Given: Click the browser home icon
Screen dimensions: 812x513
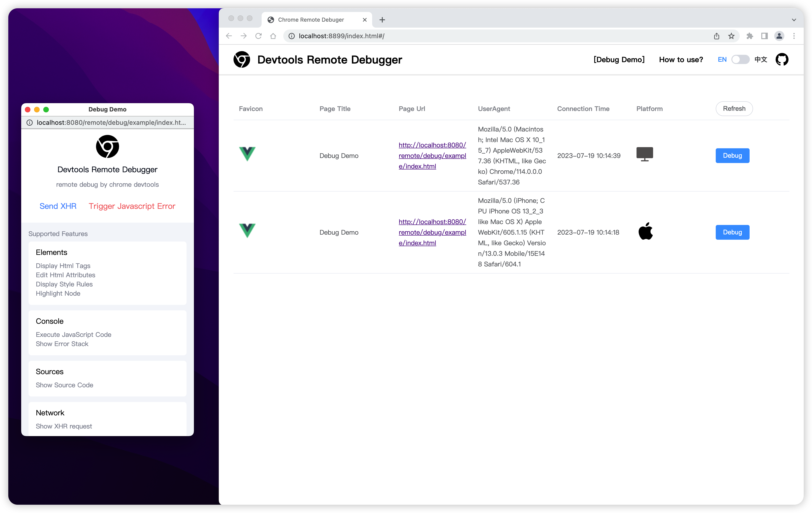Looking at the screenshot, I should pos(273,36).
